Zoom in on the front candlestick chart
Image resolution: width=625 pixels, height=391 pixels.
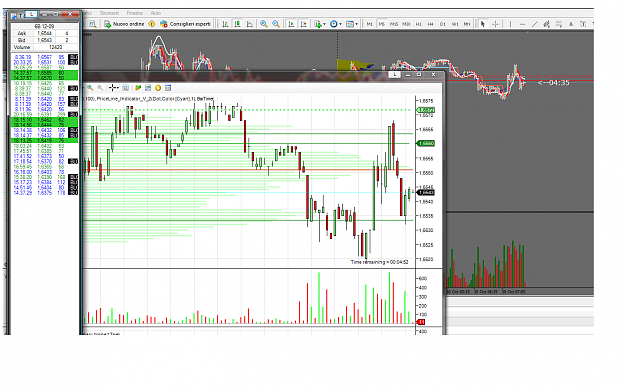(x=90, y=88)
